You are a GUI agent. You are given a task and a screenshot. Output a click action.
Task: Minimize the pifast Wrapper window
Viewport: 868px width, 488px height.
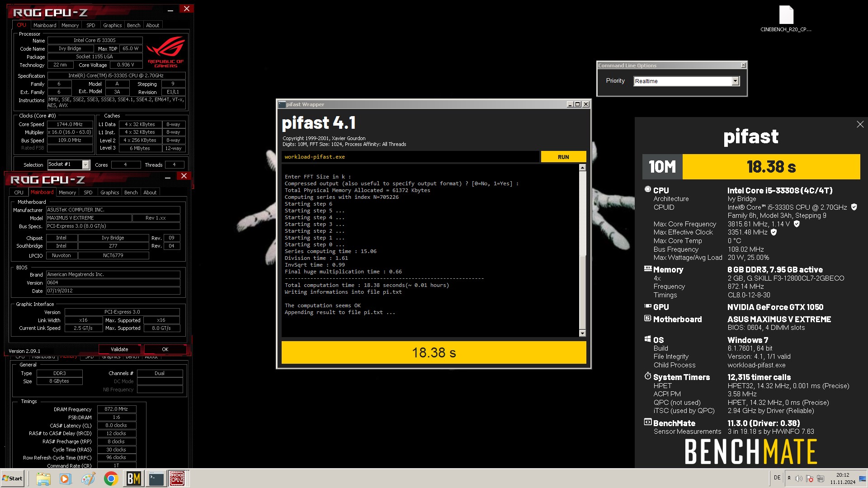click(570, 104)
